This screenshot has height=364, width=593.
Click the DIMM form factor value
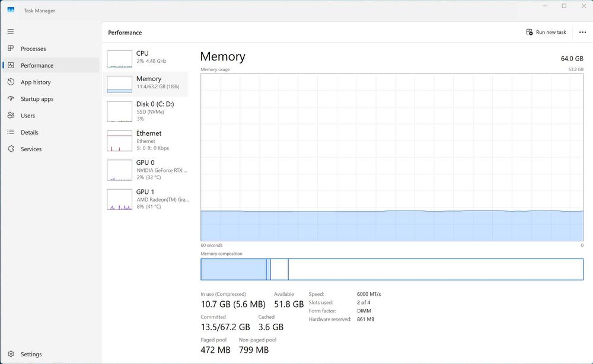364,311
